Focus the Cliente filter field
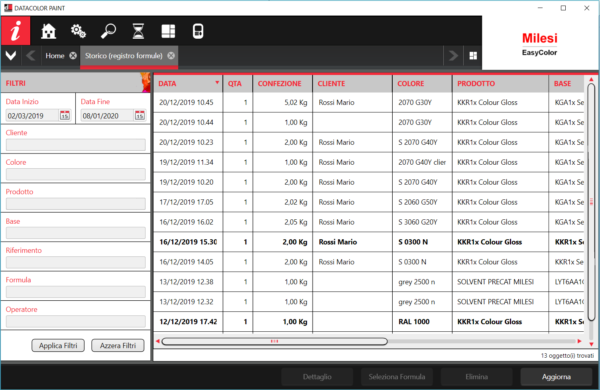Image resolution: width=600 pixels, height=390 pixels. click(x=76, y=145)
